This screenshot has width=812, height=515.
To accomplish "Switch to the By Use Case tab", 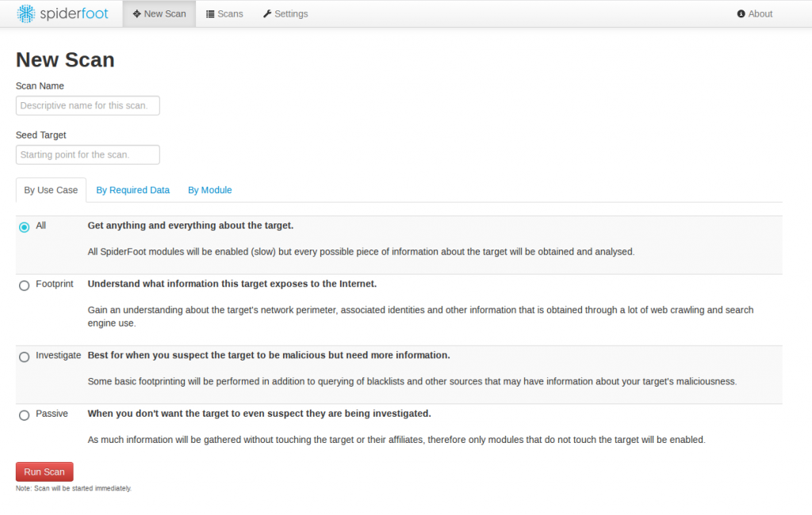I will [x=51, y=190].
